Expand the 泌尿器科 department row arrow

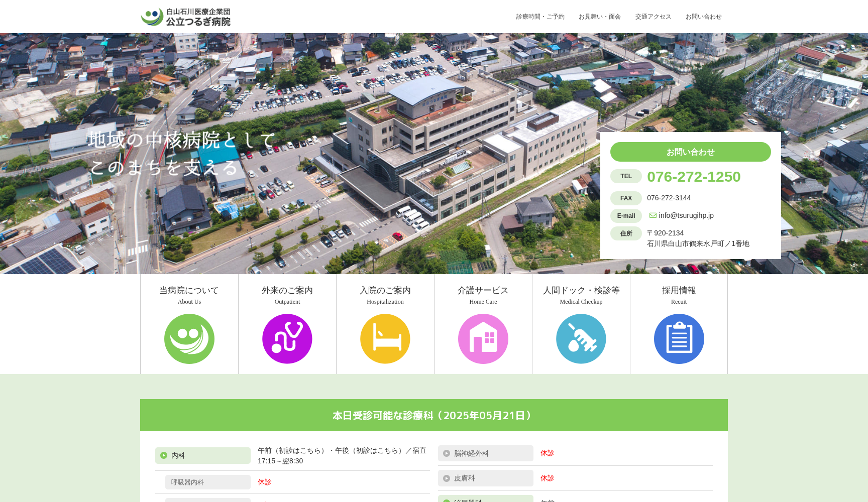pyautogui.click(x=447, y=500)
